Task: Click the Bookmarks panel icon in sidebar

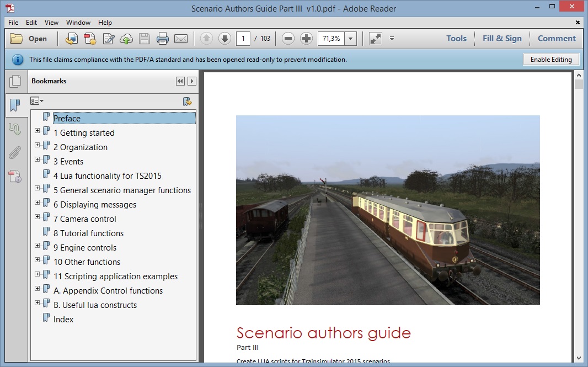Action: [15, 105]
